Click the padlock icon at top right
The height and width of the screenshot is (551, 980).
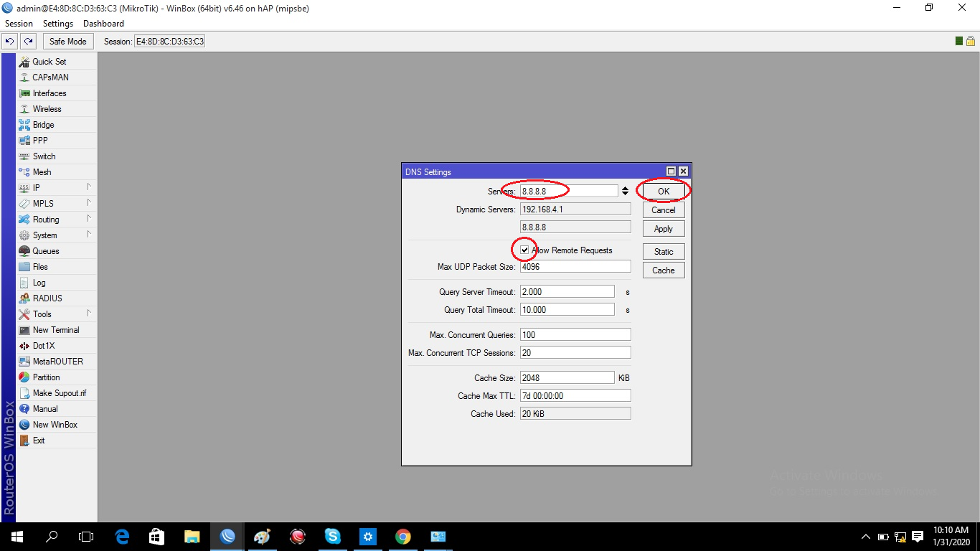pos(970,41)
